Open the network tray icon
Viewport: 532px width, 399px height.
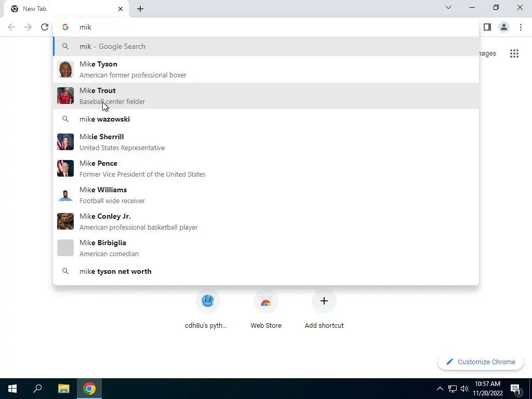(453, 389)
